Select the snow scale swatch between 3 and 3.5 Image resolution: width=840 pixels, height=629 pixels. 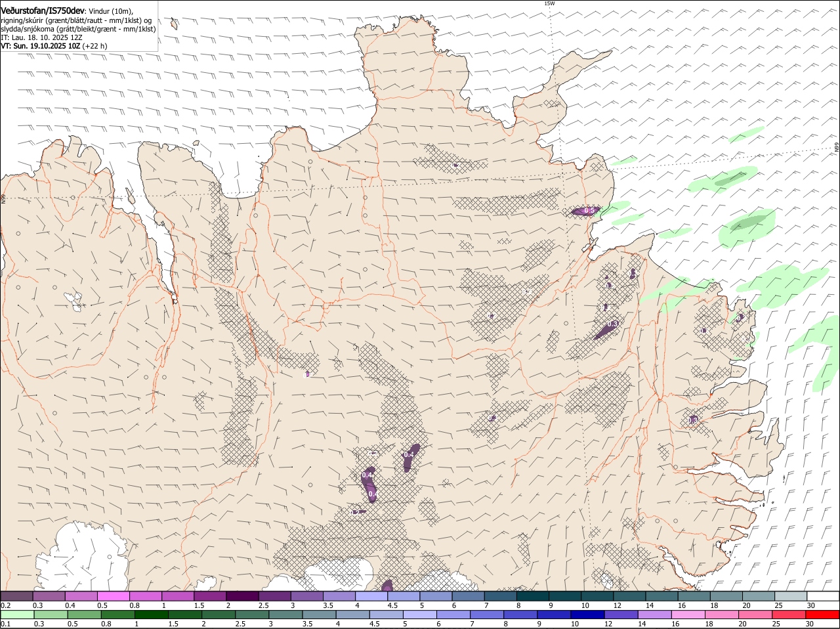tap(306, 596)
